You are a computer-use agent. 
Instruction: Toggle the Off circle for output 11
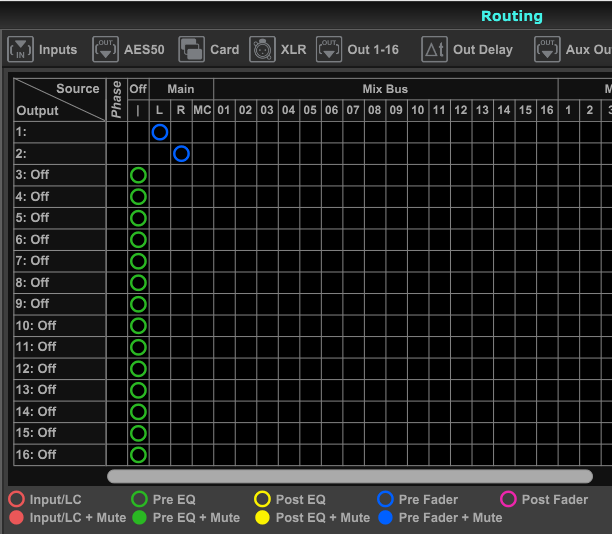point(138,347)
